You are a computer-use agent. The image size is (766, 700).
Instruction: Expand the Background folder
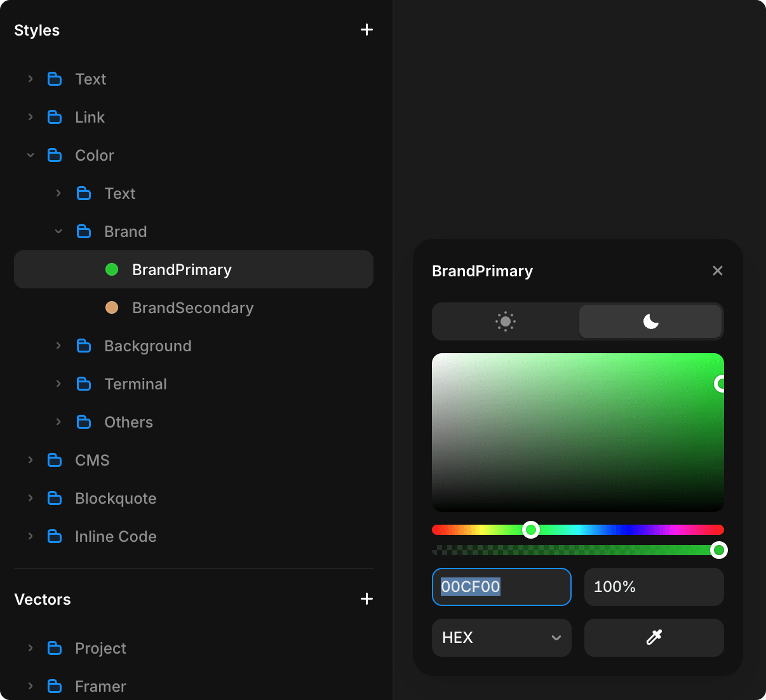[58, 346]
